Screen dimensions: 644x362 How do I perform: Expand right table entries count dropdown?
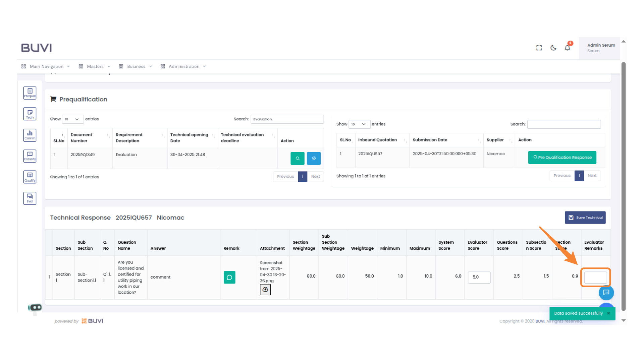(359, 124)
